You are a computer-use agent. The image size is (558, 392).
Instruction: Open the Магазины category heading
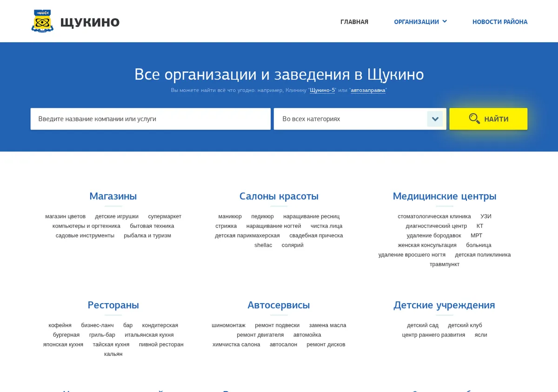pyautogui.click(x=113, y=196)
